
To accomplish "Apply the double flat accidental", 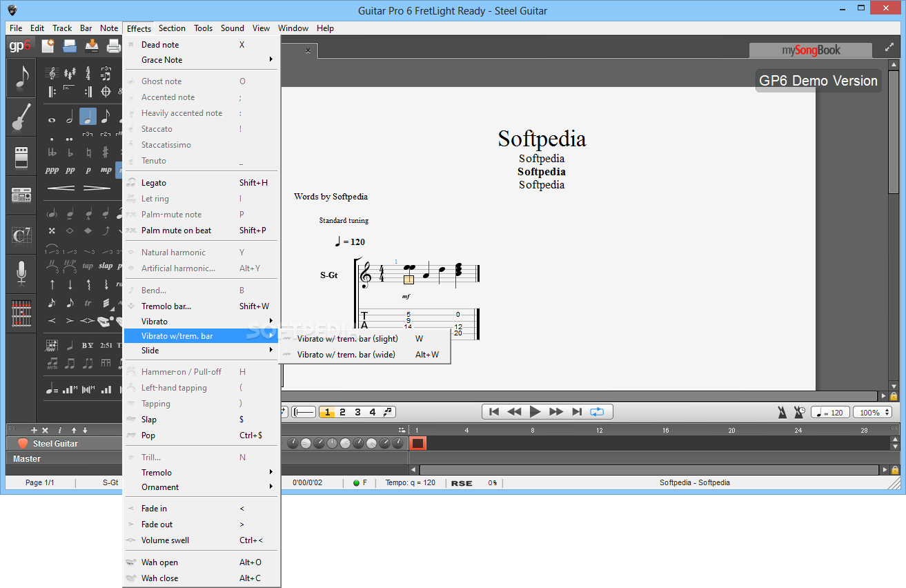I will click(x=52, y=153).
